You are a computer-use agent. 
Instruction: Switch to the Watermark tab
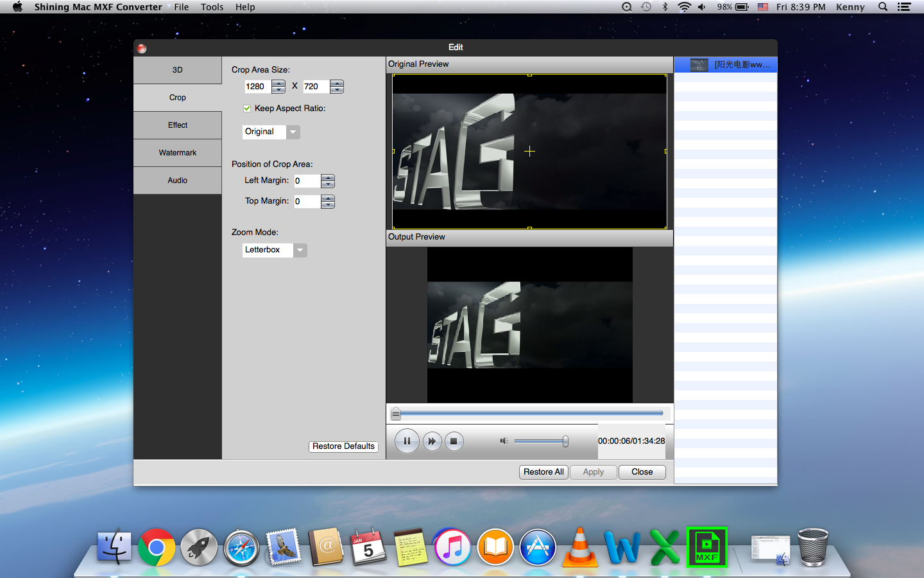coord(178,153)
